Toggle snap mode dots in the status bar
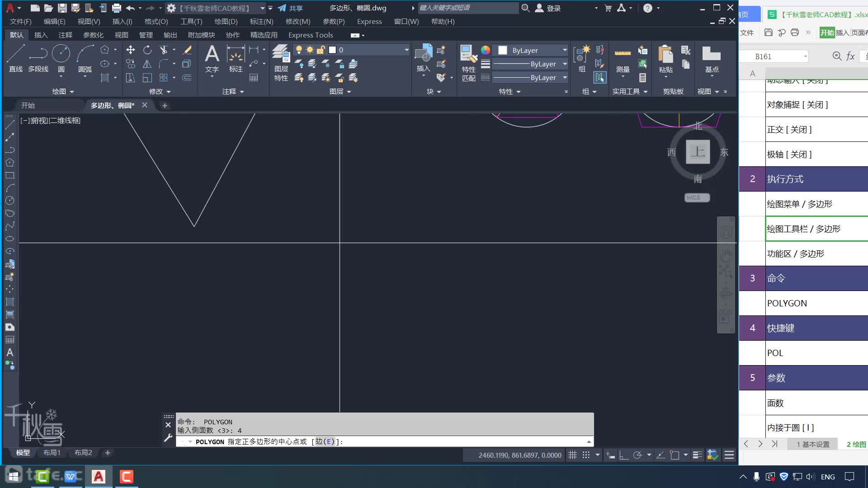The height and width of the screenshot is (488, 868). pos(586,455)
